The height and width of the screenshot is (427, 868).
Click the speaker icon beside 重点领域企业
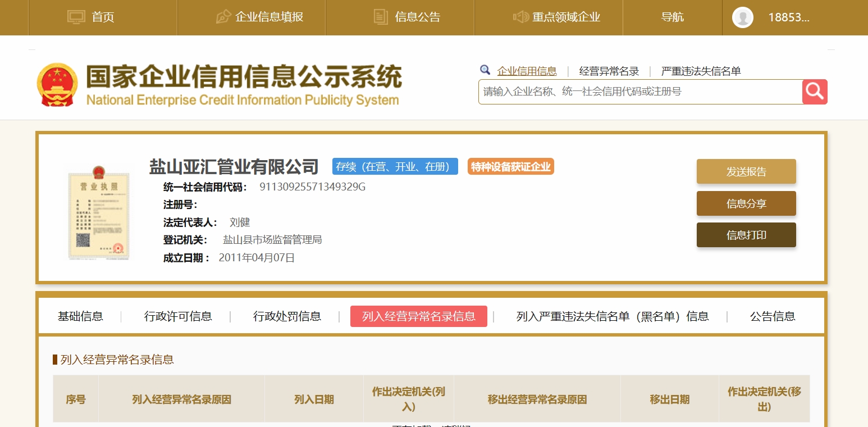(x=521, y=17)
